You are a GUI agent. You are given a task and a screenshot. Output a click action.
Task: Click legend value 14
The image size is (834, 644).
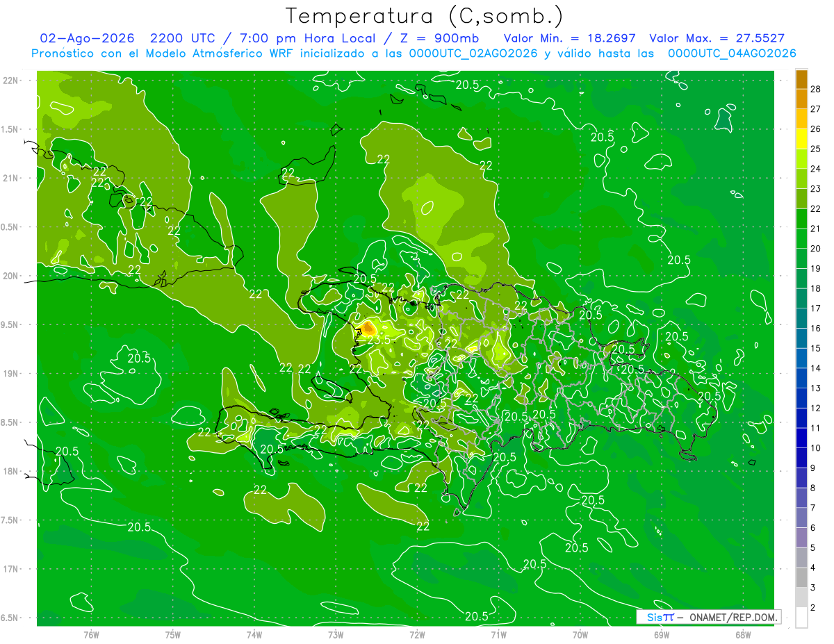(x=816, y=368)
